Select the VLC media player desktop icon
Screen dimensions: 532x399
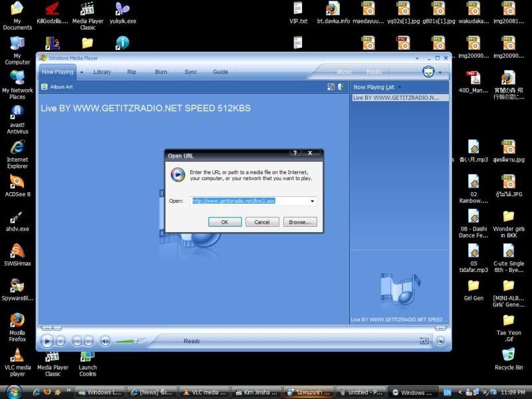(17, 362)
